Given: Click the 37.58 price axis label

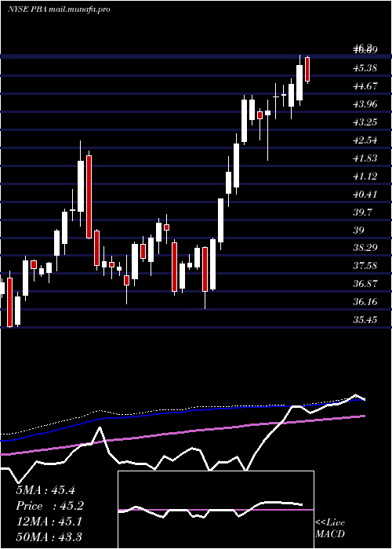Looking at the screenshot, I should [x=365, y=266].
